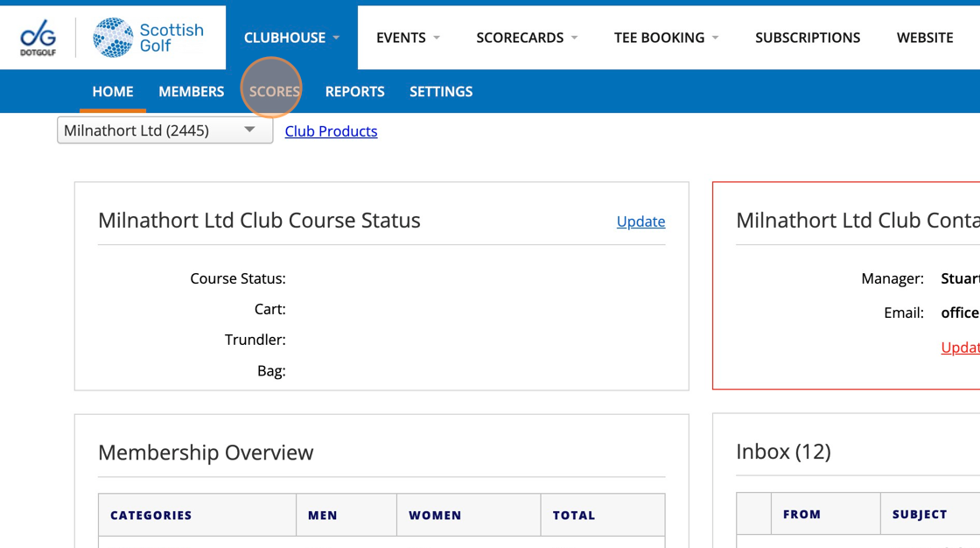Viewport: 980px width, 548px height.
Task: Click the Email label
Action: point(904,313)
